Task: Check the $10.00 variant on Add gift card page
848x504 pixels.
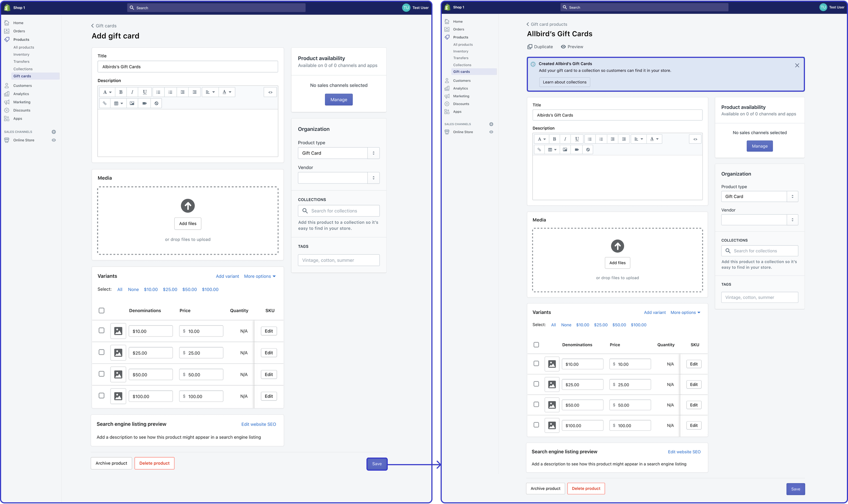Action: tap(101, 330)
